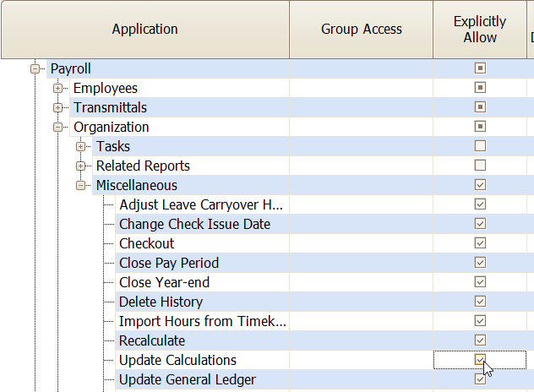Expand the Related Reports node
The image size is (534, 392).
coord(80,166)
